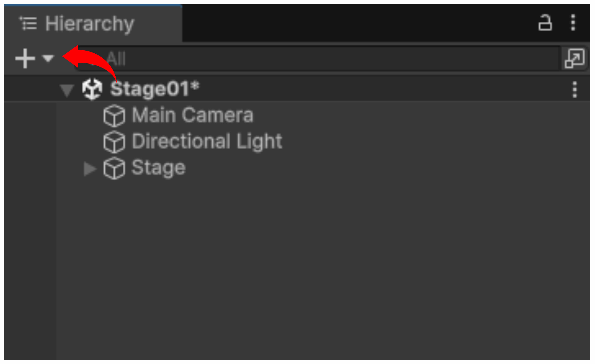The width and height of the screenshot is (595, 364).
Task: Click the Hierarchy tab list icon
Action: click(x=28, y=23)
